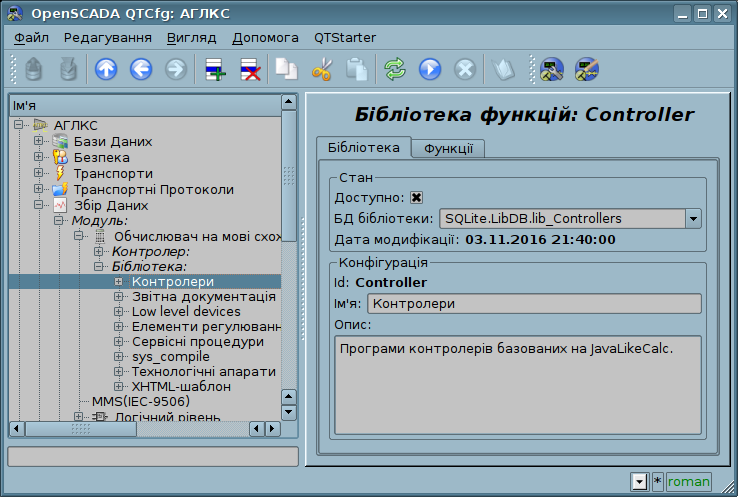
Task: Click the Add item toolbar icon
Action: pos(214,69)
